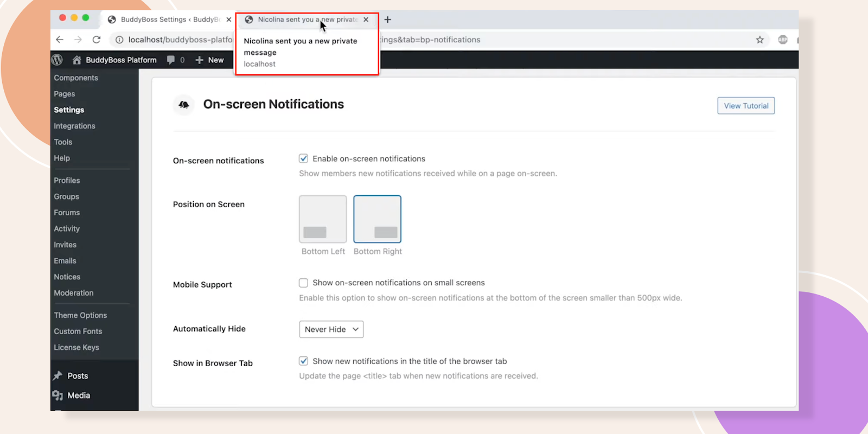Click the browser forward arrow
Image resolution: width=868 pixels, height=434 pixels.
(78, 40)
